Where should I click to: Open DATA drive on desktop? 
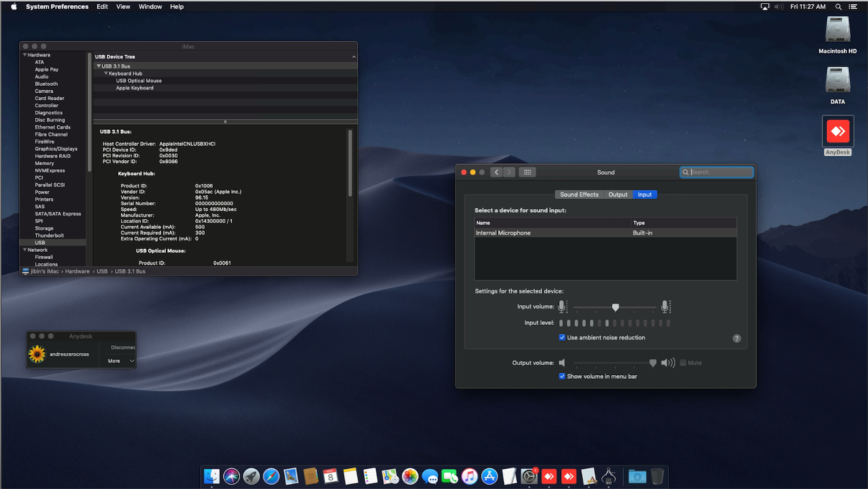(x=837, y=81)
